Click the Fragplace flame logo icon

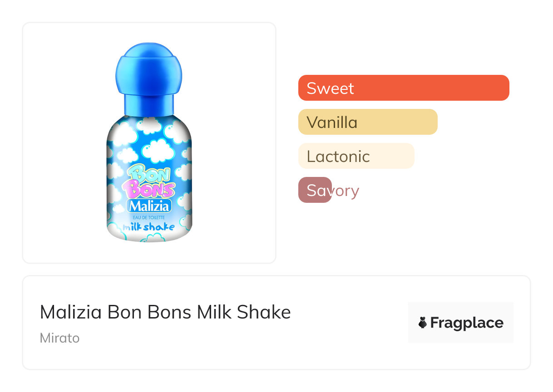coord(423,323)
